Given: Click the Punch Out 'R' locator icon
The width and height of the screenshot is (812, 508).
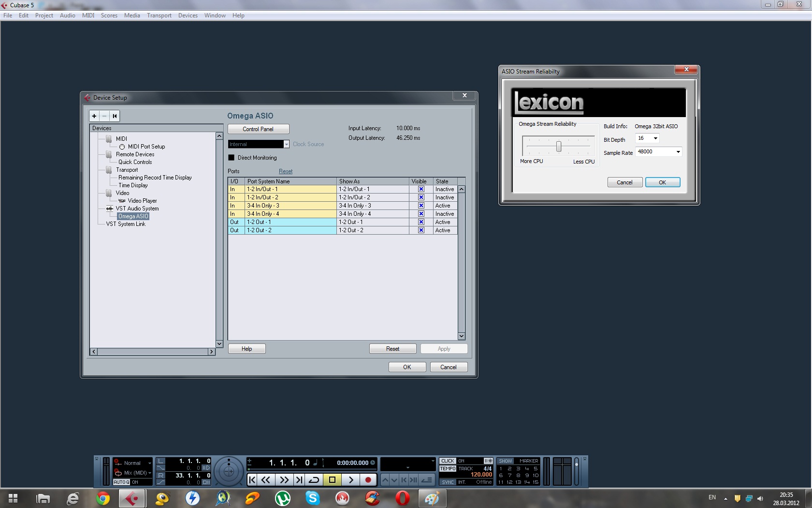Looking at the screenshot, I should [x=161, y=476].
